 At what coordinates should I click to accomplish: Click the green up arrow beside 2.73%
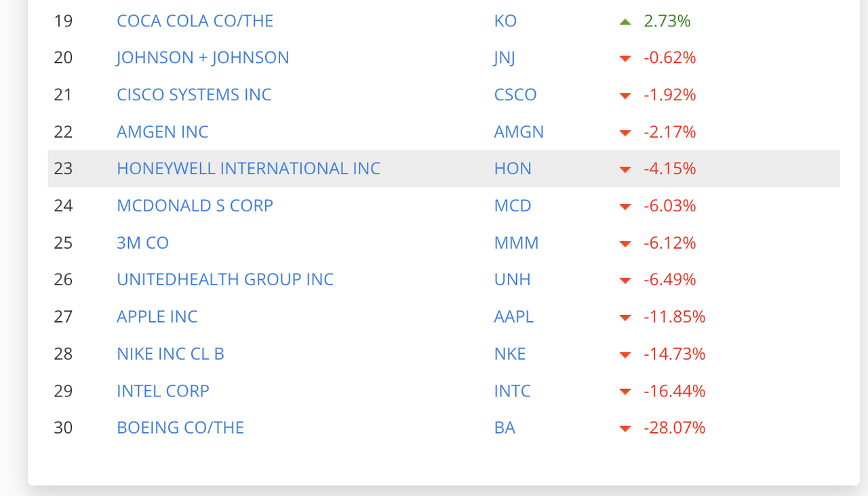coord(625,22)
